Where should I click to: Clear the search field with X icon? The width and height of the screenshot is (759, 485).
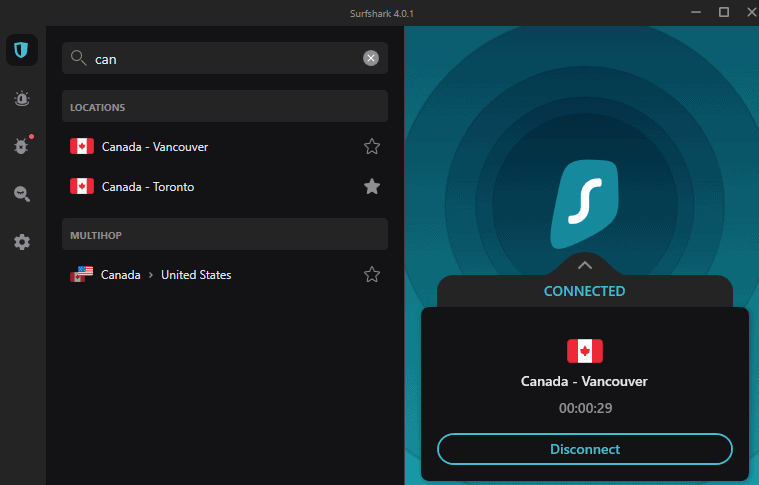[x=371, y=58]
